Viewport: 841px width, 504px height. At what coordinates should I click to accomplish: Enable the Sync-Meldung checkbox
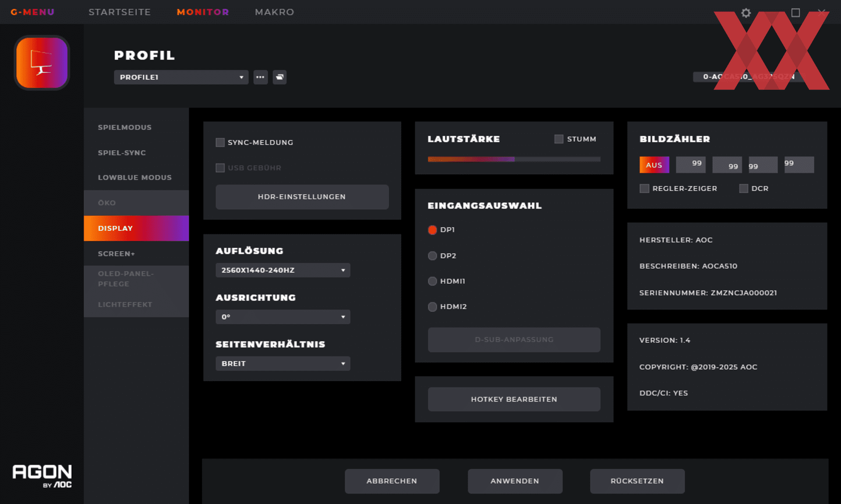220,142
